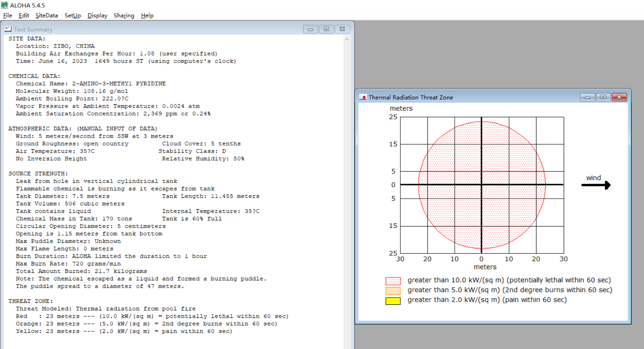Click the "Cloud Cover: 5 tenths" text
This screenshot has width=644, height=349.
(201, 144)
